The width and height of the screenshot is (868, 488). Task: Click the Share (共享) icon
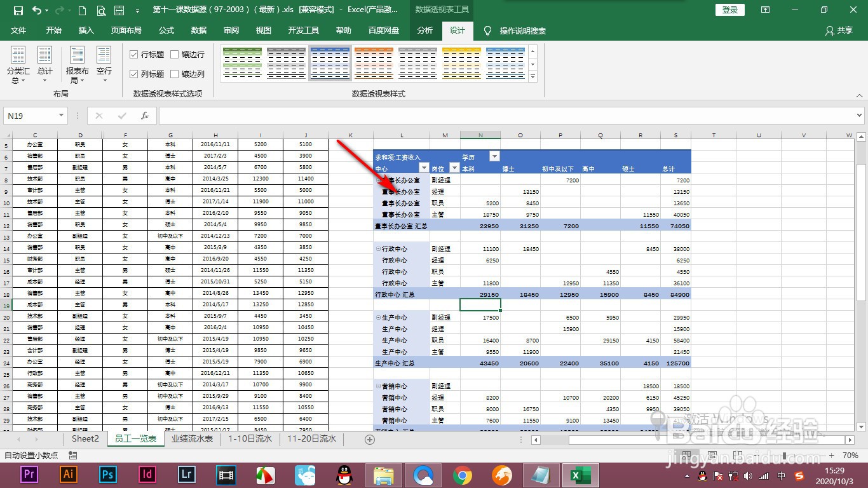pyautogui.click(x=839, y=30)
